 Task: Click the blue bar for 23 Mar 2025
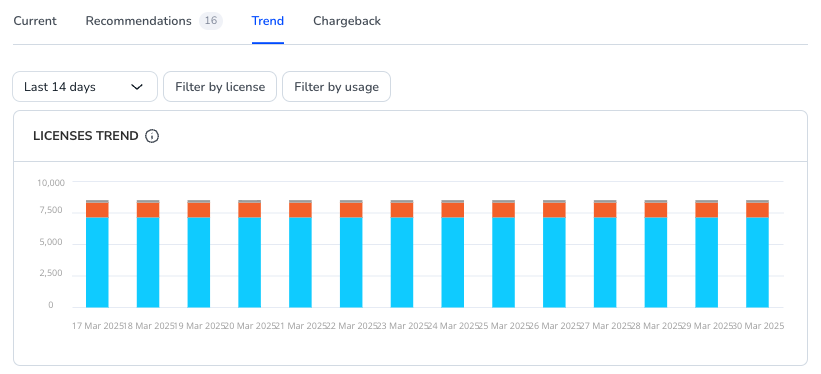coord(402,262)
